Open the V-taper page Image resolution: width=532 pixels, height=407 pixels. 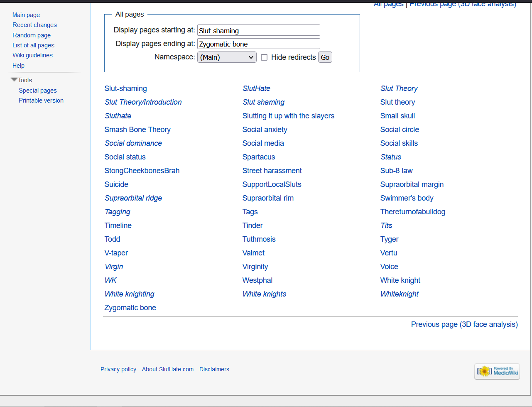(116, 253)
